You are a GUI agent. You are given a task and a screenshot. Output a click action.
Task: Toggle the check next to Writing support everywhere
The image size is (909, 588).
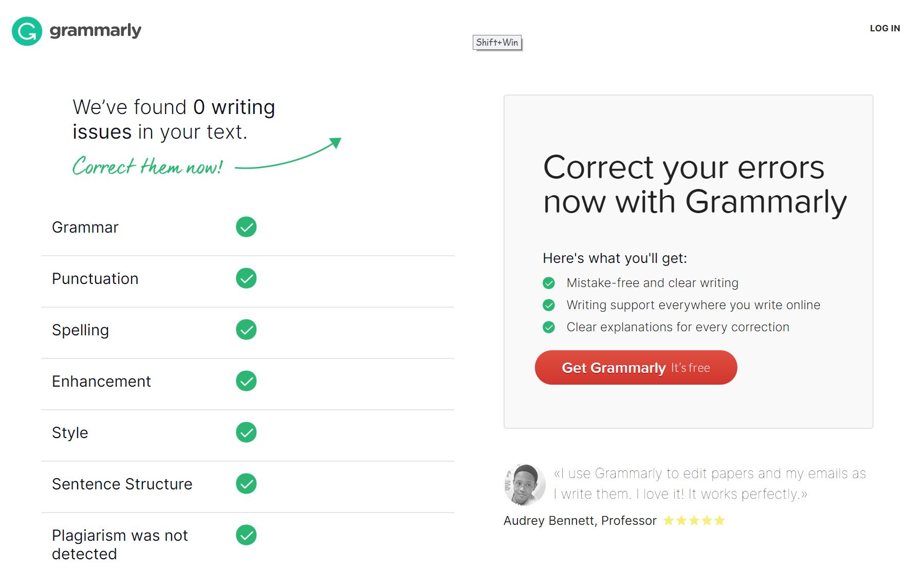(549, 305)
